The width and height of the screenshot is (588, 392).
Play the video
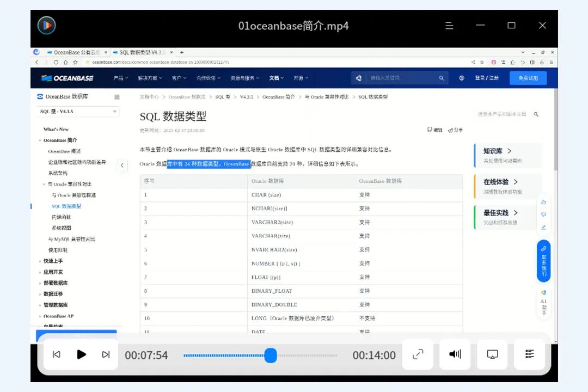click(81, 354)
